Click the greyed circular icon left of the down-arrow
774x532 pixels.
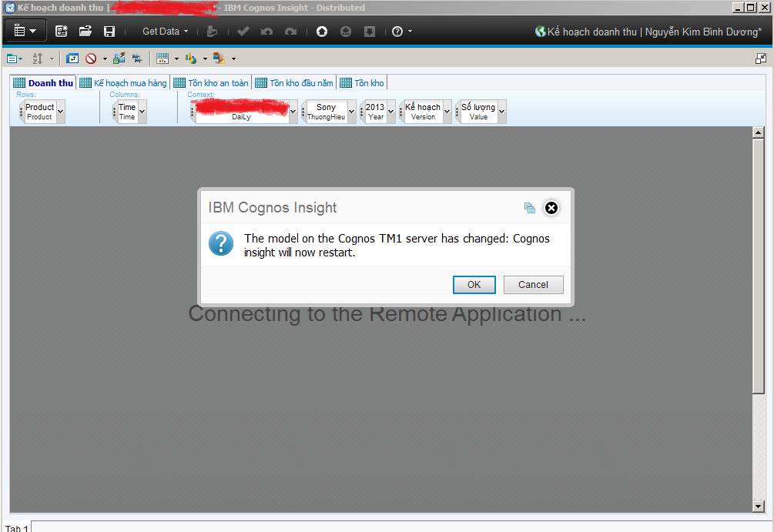346,32
